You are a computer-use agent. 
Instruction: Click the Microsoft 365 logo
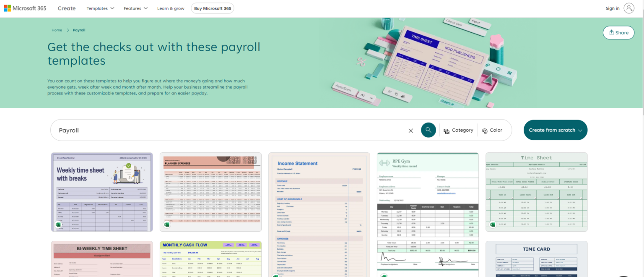[x=25, y=8]
